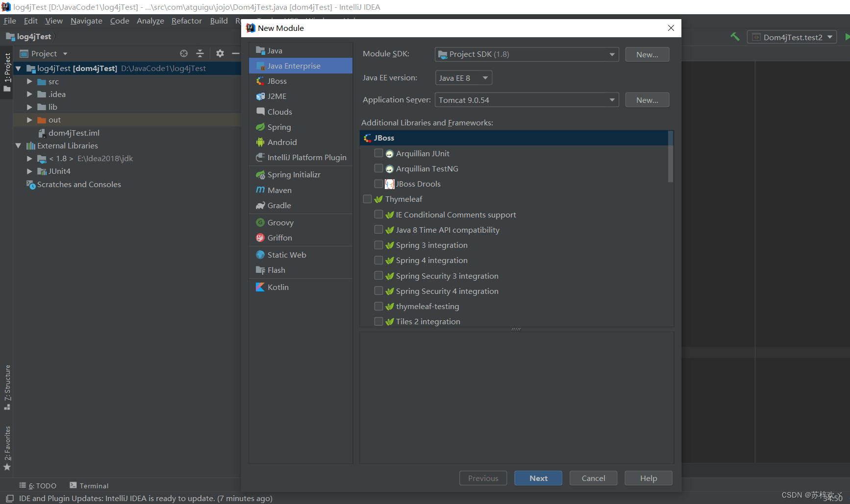The width and height of the screenshot is (850, 504).
Task: Open Analyze menu
Action: tap(150, 21)
